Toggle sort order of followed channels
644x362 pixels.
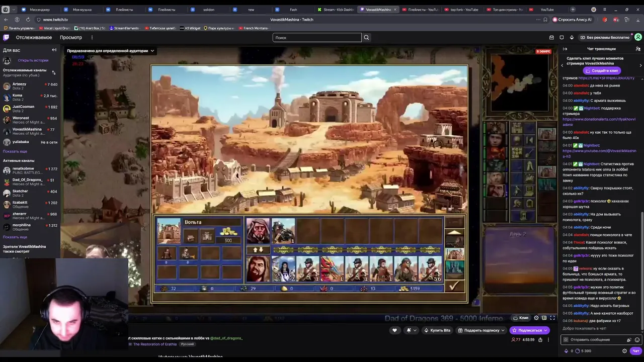click(x=54, y=72)
